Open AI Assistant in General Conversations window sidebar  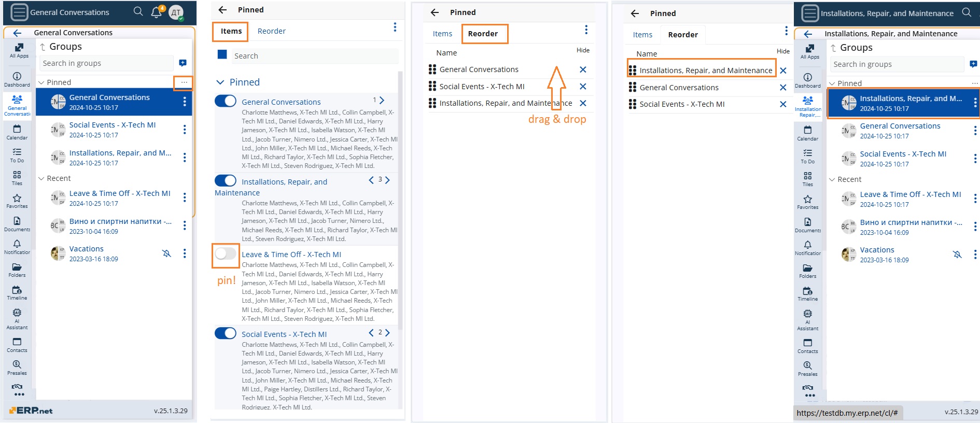coord(17,318)
